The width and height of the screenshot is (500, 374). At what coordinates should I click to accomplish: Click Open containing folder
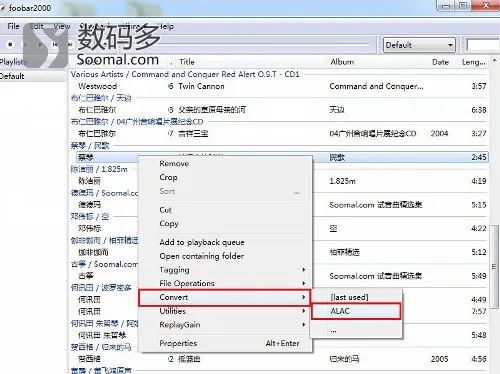(225, 256)
